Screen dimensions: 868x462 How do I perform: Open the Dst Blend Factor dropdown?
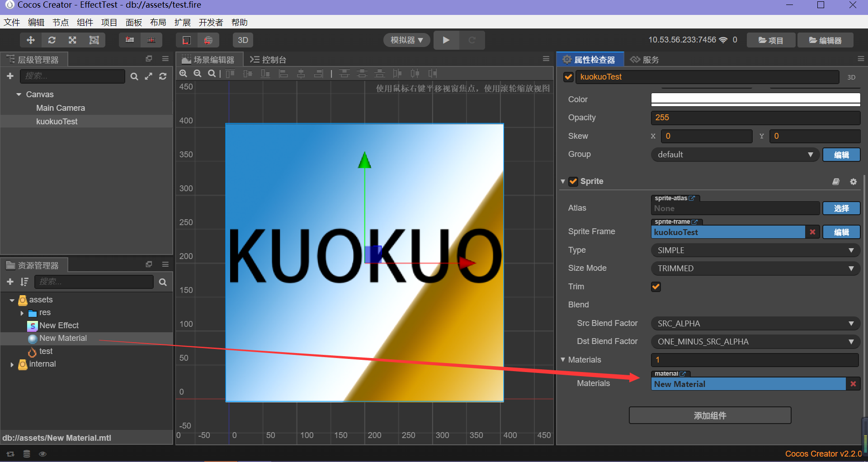755,342
